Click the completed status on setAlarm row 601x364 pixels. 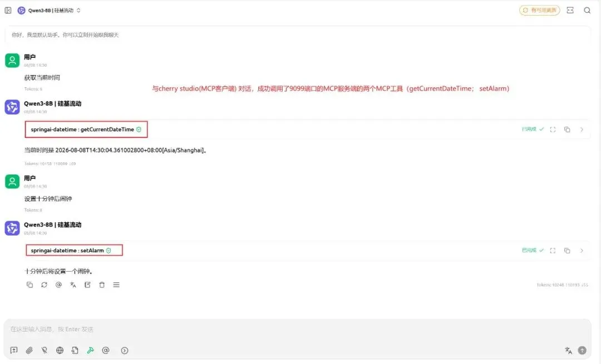[533, 250]
